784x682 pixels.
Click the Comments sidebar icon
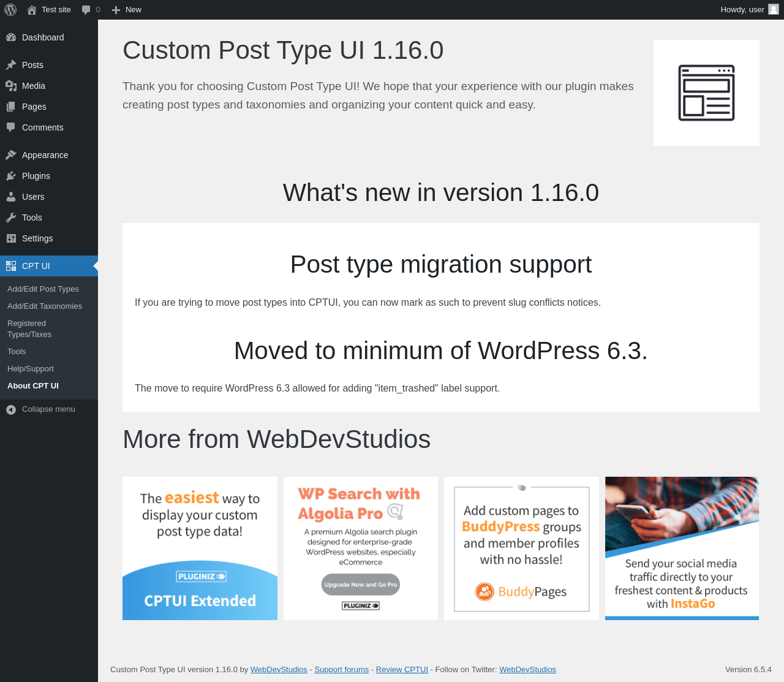(x=11, y=127)
